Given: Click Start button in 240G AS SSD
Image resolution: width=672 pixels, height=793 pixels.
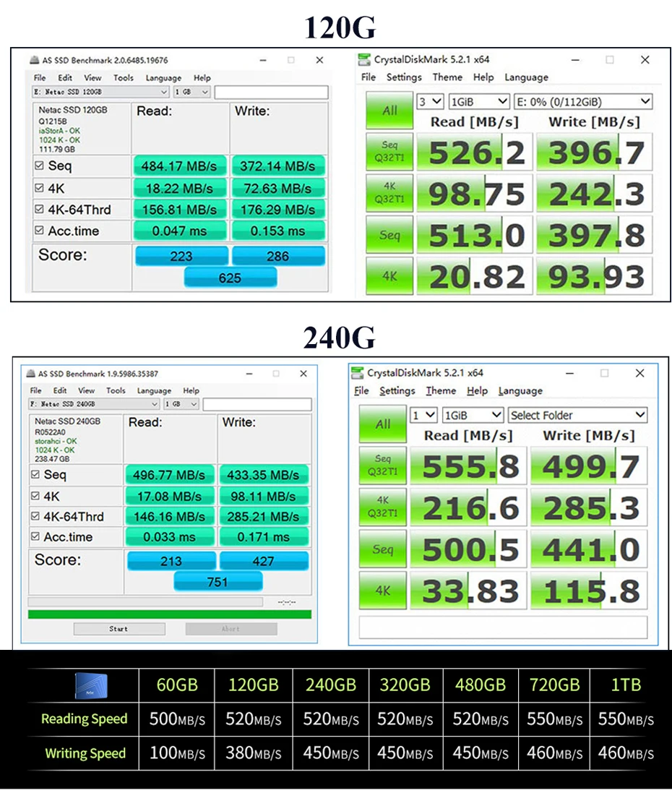Looking at the screenshot, I should point(119,629).
